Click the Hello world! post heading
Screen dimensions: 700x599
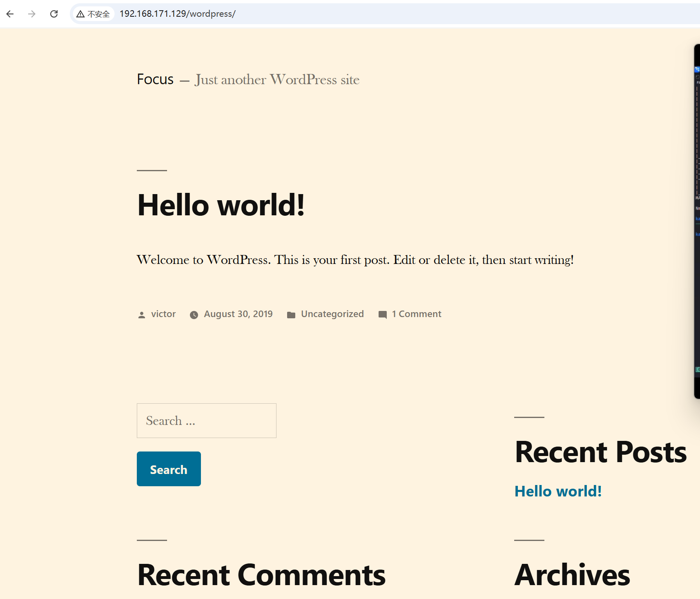pyautogui.click(x=221, y=205)
